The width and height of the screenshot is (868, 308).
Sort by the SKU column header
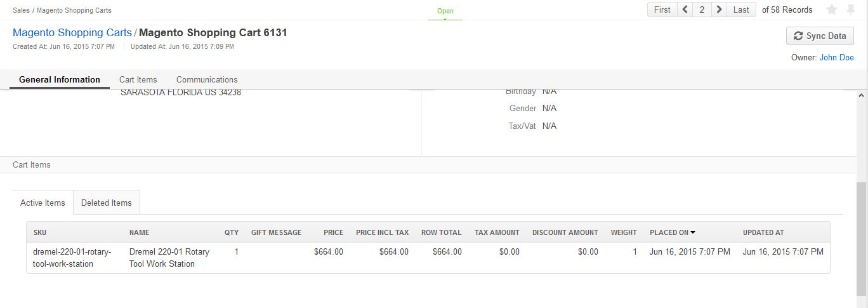pyautogui.click(x=40, y=232)
